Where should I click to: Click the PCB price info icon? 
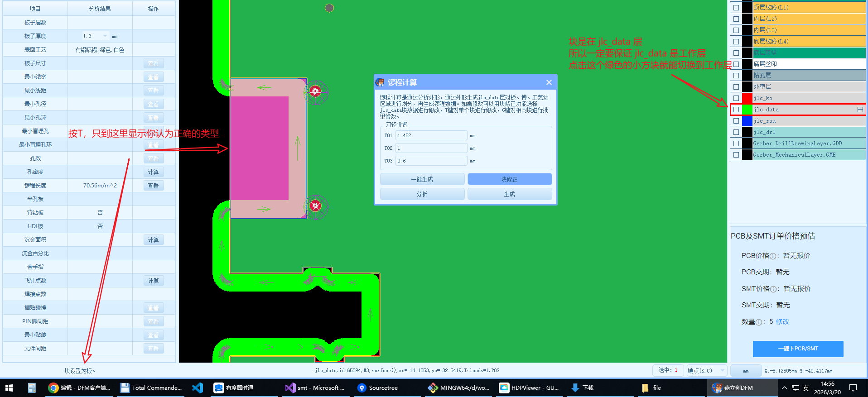point(773,256)
